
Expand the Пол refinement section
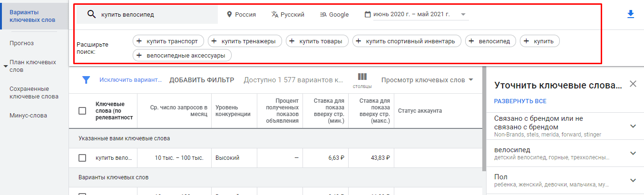[x=633, y=180]
